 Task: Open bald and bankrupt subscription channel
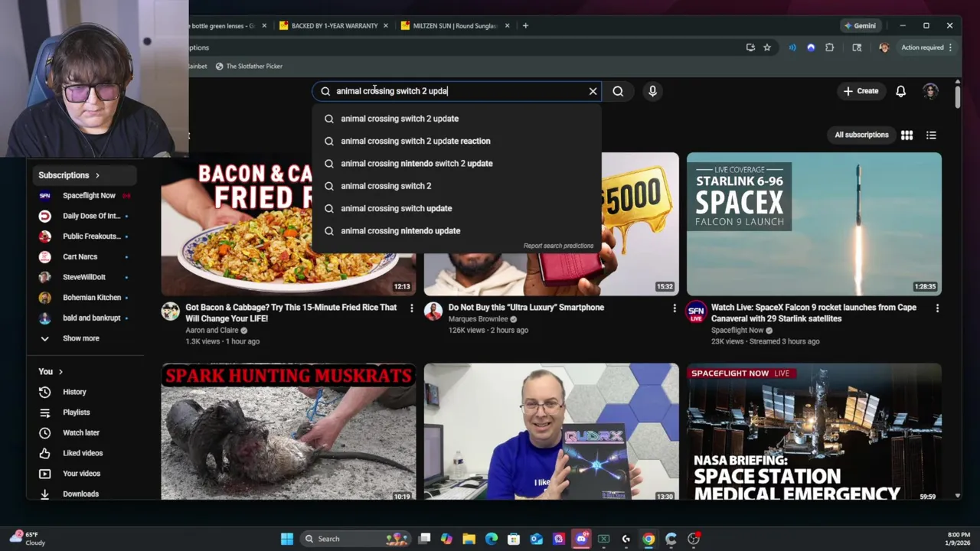point(84,318)
